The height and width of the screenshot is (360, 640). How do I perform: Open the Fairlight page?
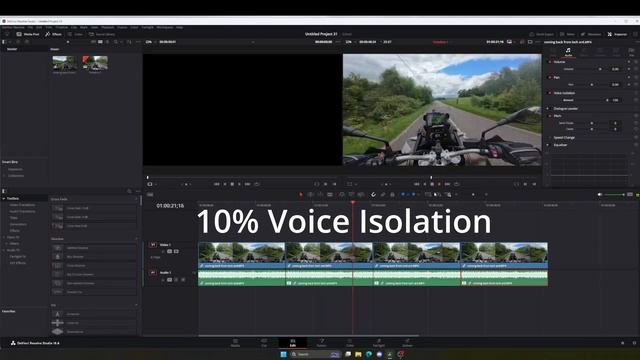tap(379, 343)
